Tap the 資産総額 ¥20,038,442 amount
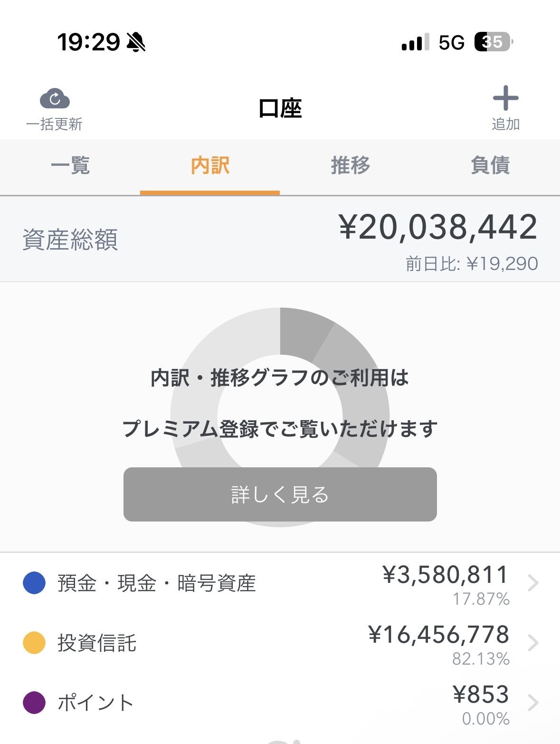Image resolution: width=560 pixels, height=744 pixels. pos(438,227)
